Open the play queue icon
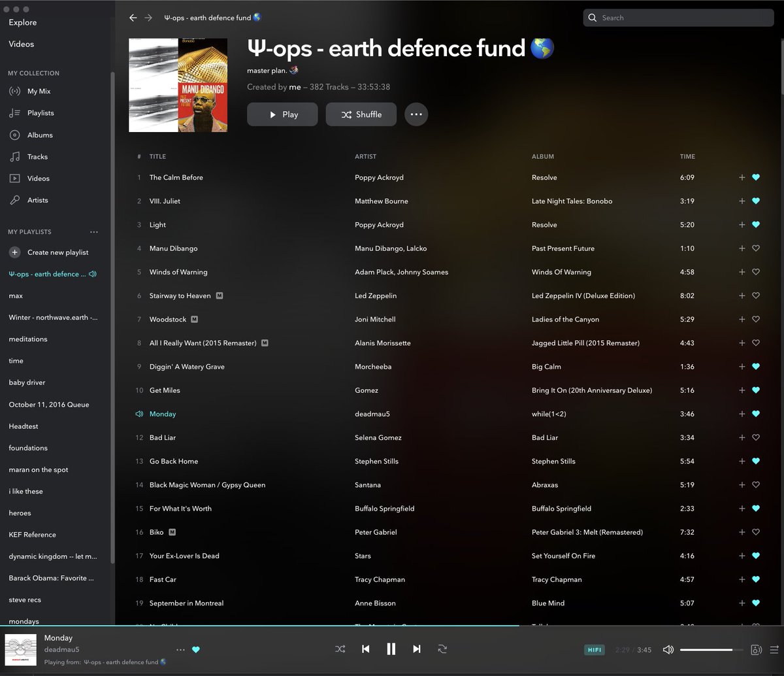 coord(774,650)
